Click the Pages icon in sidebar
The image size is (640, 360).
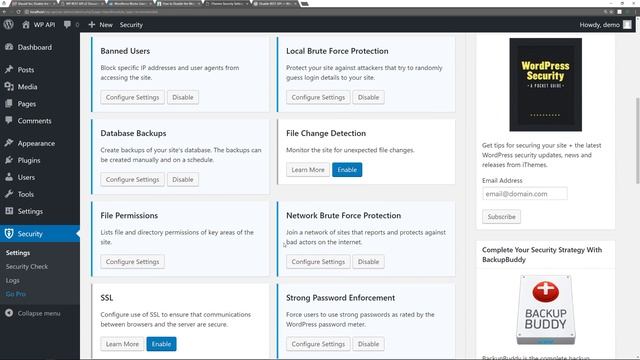9,104
